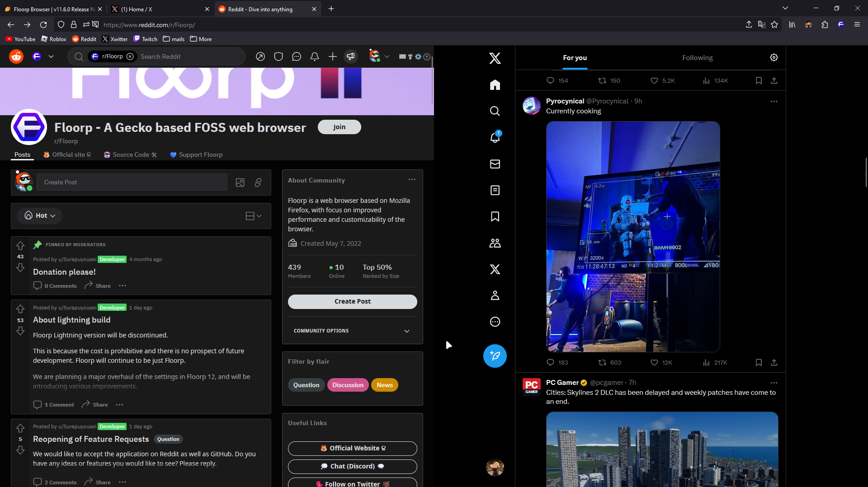Open the X Explore search icon in sidebar
868x487 pixels.
click(x=495, y=111)
